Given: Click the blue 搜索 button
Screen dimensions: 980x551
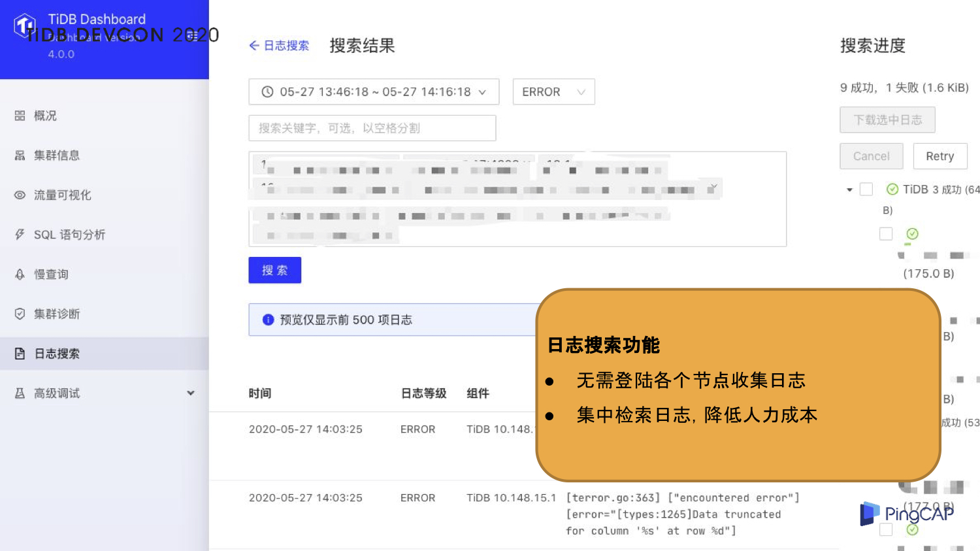Looking at the screenshot, I should tap(274, 270).
